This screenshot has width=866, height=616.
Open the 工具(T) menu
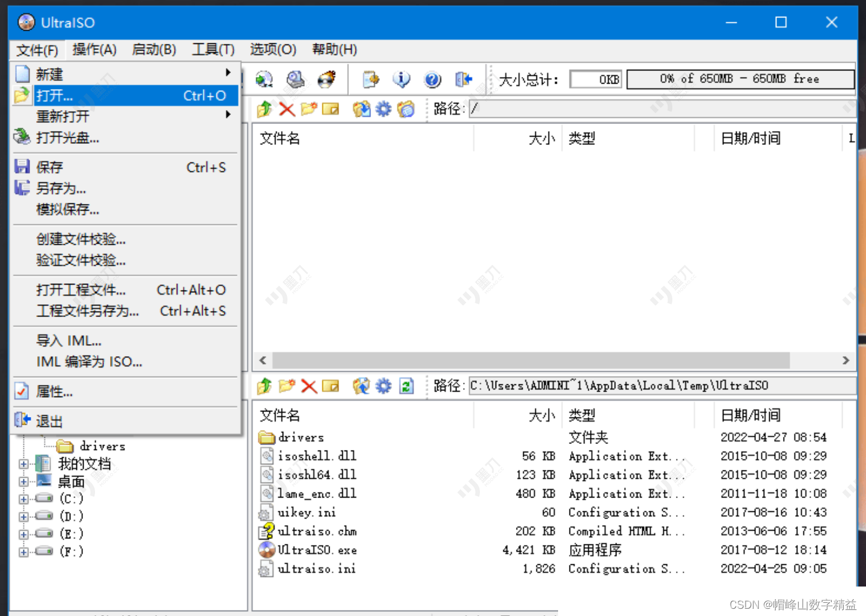coord(213,49)
